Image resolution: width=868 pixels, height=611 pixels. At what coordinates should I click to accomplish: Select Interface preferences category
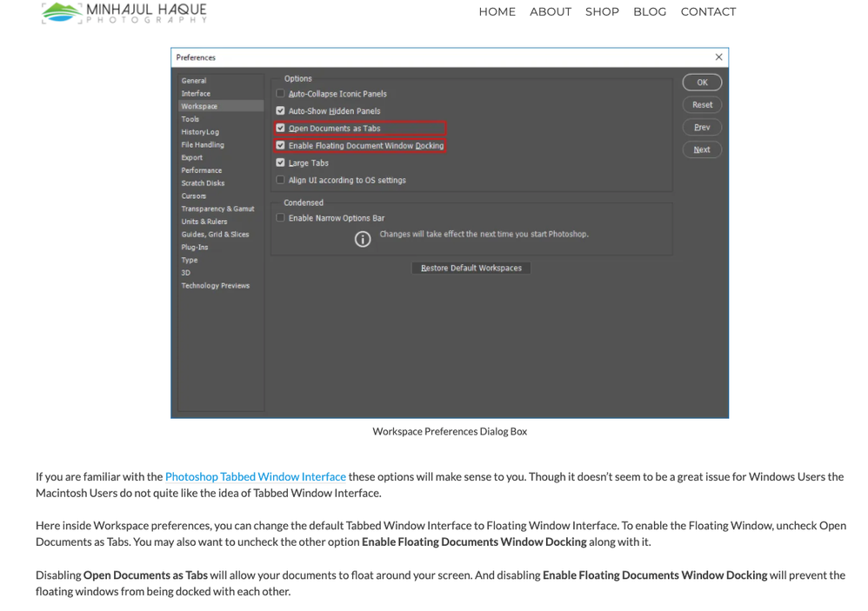(196, 94)
